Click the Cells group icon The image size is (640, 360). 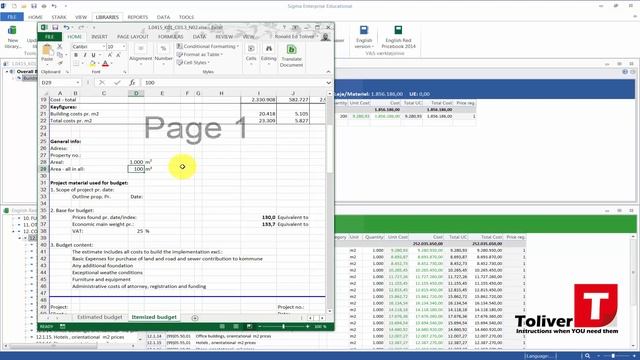251,49
